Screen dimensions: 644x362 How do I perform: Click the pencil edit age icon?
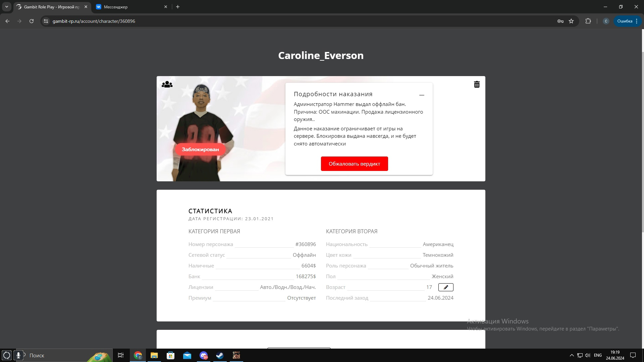click(446, 287)
